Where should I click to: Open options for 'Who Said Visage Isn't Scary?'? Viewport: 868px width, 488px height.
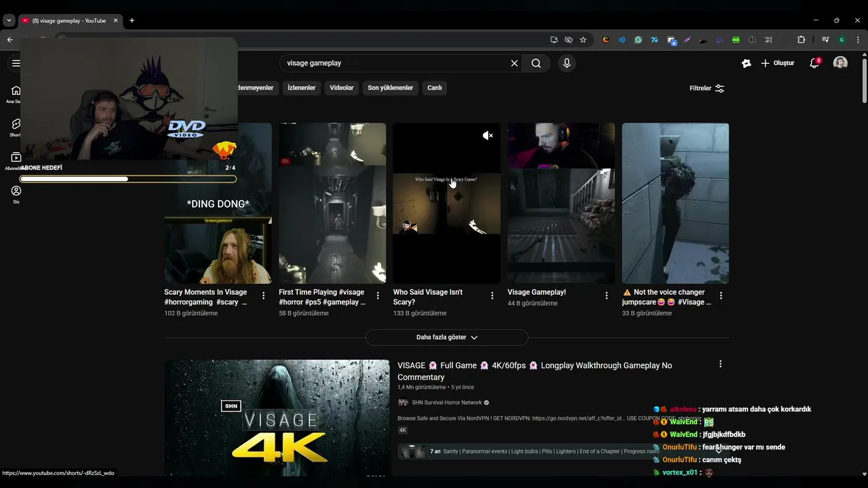[x=492, y=296]
